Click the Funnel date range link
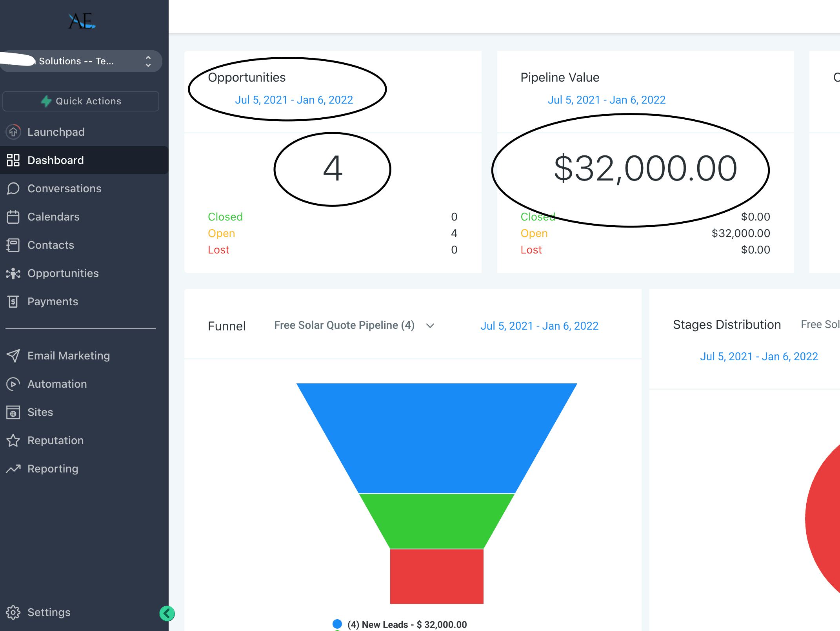The height and width of the screenshot is (631, 840). click(x=539, y=326)
